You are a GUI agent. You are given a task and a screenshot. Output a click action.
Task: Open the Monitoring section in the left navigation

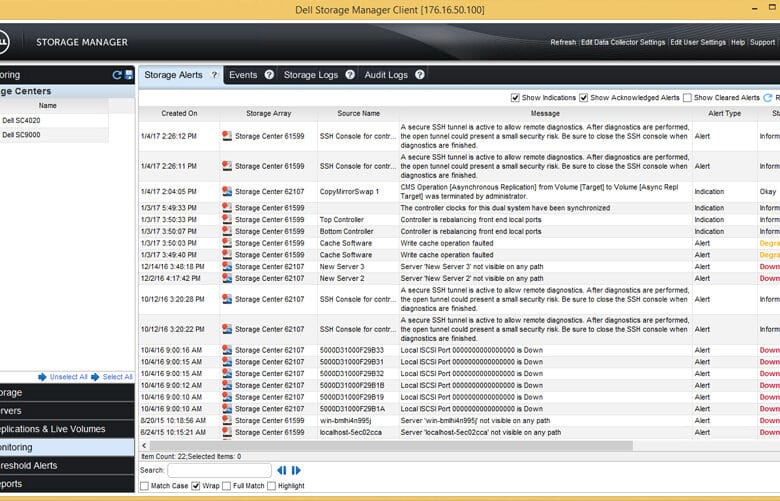click(67, 447)
